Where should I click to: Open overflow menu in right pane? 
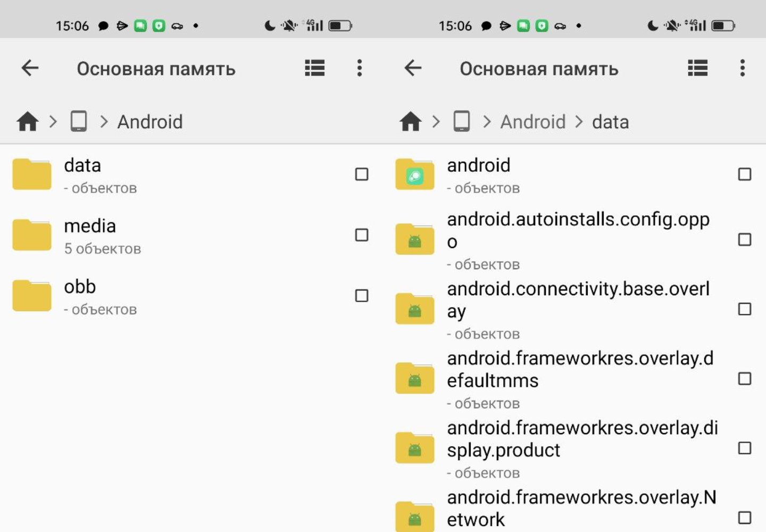pos(743,68)
